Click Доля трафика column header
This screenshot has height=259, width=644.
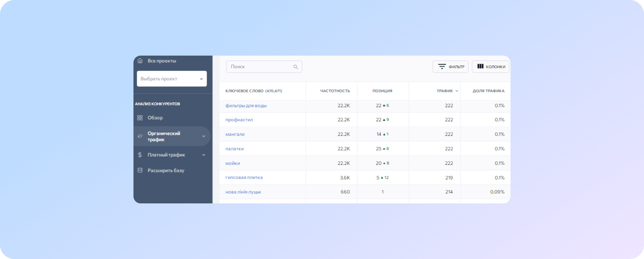(x=488, y=91)
